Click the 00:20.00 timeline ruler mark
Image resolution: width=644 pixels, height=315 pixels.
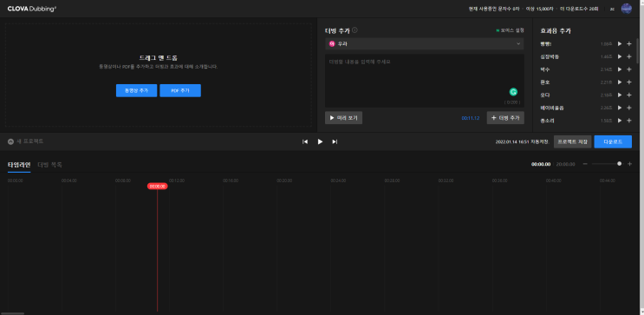[284, 180]
